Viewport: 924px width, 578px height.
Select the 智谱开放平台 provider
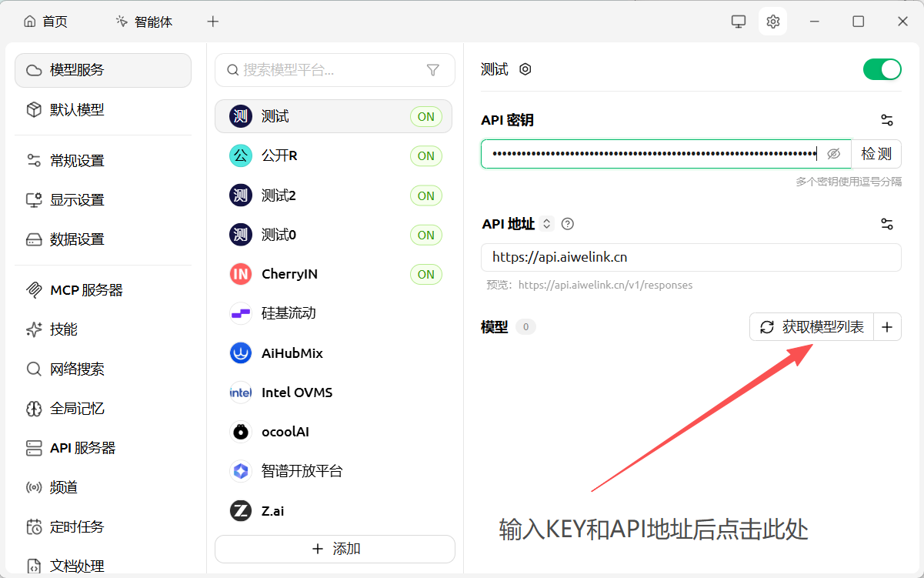click(333, 471)
